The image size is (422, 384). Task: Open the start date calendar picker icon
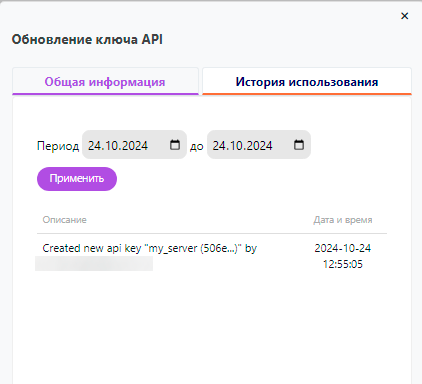coord(175,145)
